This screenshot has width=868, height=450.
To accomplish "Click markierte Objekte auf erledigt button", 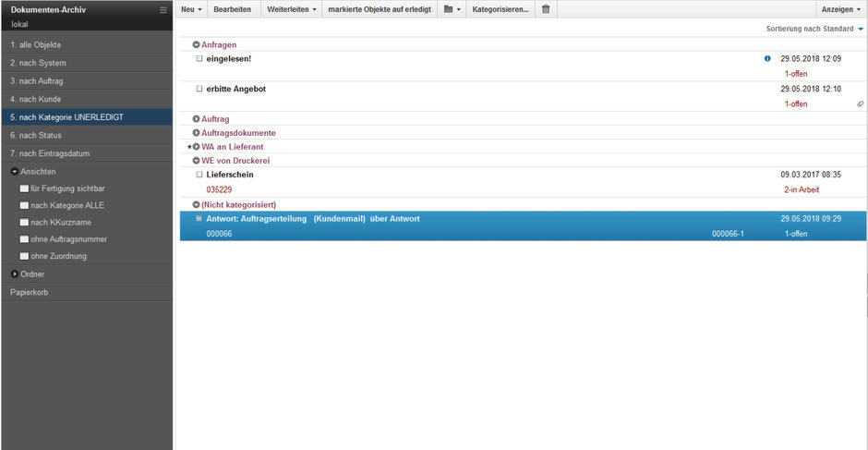I will coord(380,9).
